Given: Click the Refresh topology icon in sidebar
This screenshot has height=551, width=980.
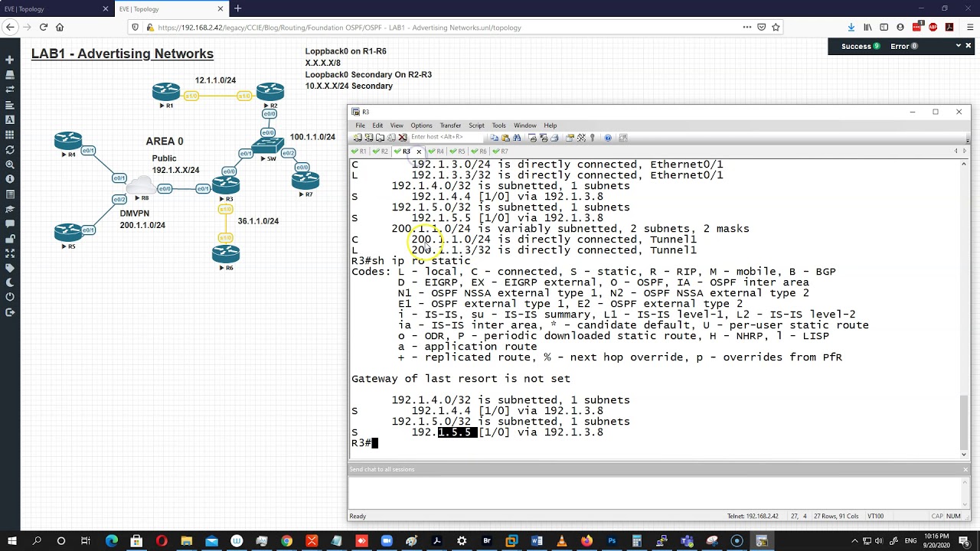Looking at the screenshot, I should coord(9,149).
